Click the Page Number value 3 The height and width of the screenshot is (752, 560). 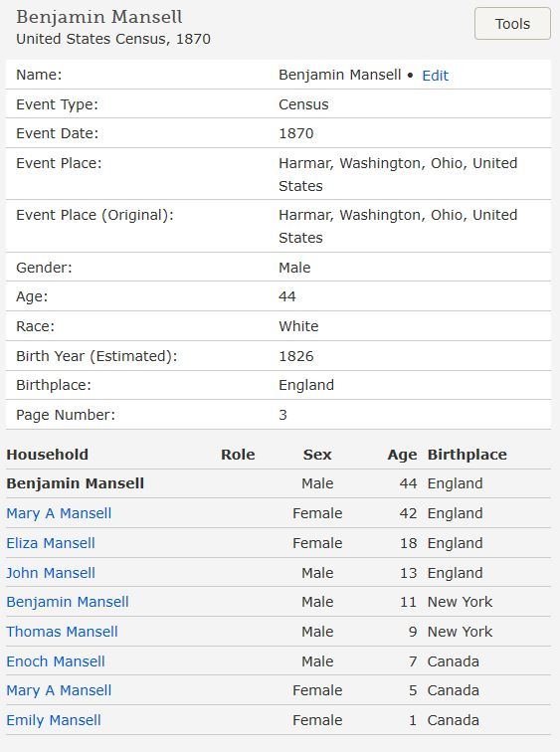click(x=282, y=415)
